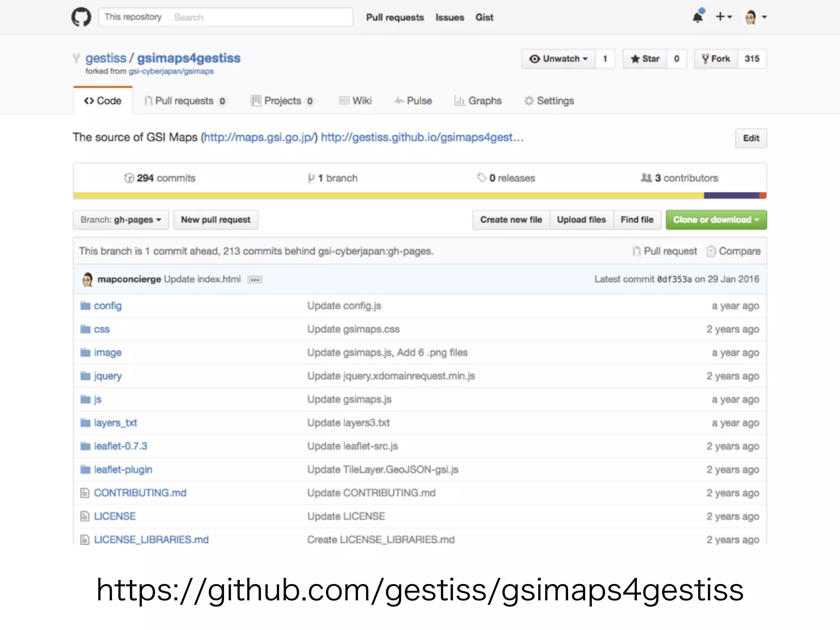Screen dimensions: 840x630
Task: View the 1 branch list
Action: [x=333, y=178]
